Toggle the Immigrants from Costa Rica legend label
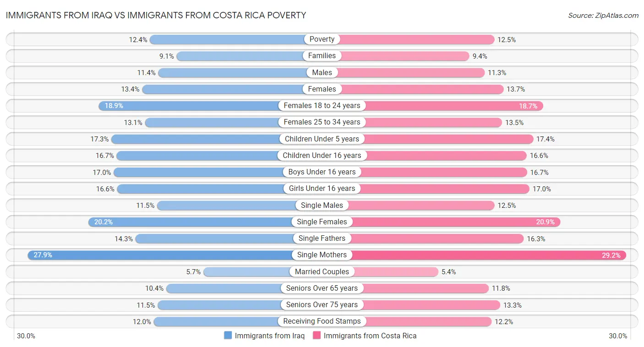The image size is (644, 347). point(370,336)
